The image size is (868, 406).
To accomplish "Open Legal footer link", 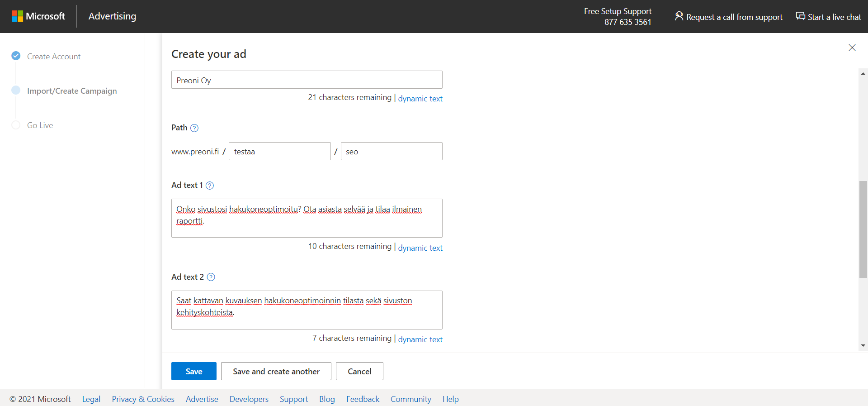I will pyautogui.click(x=91, y=399).
